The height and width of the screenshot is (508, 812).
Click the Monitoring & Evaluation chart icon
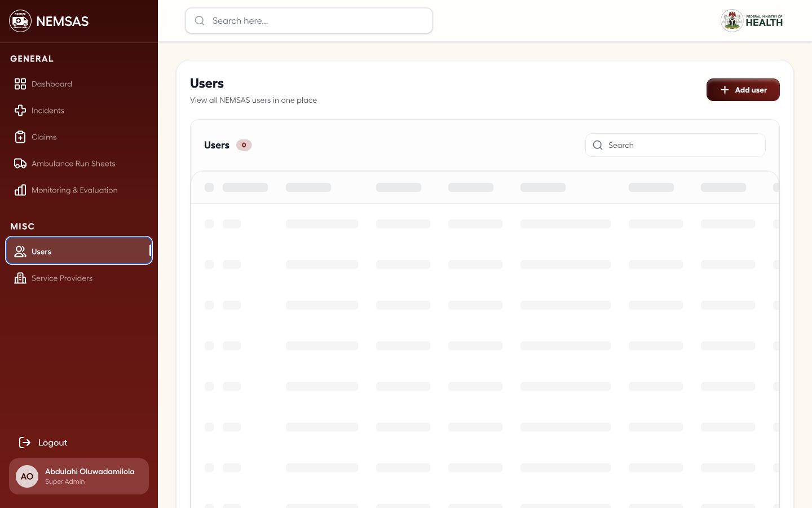20,190
